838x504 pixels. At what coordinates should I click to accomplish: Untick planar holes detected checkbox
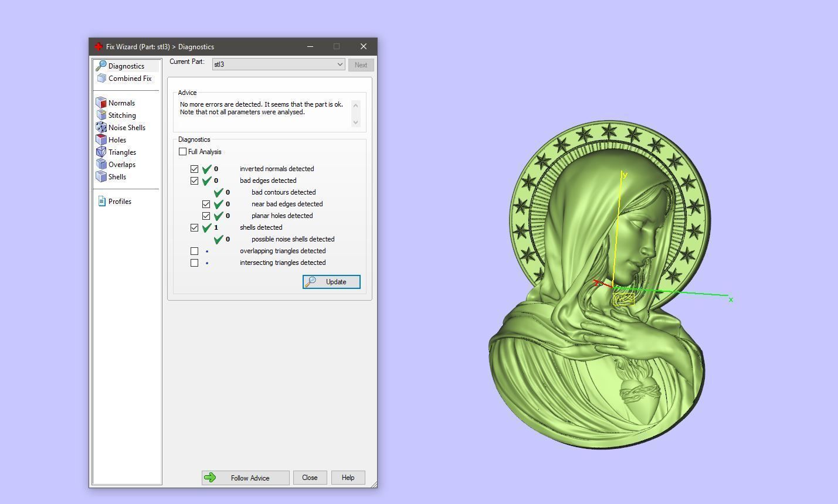coord(206,216)
